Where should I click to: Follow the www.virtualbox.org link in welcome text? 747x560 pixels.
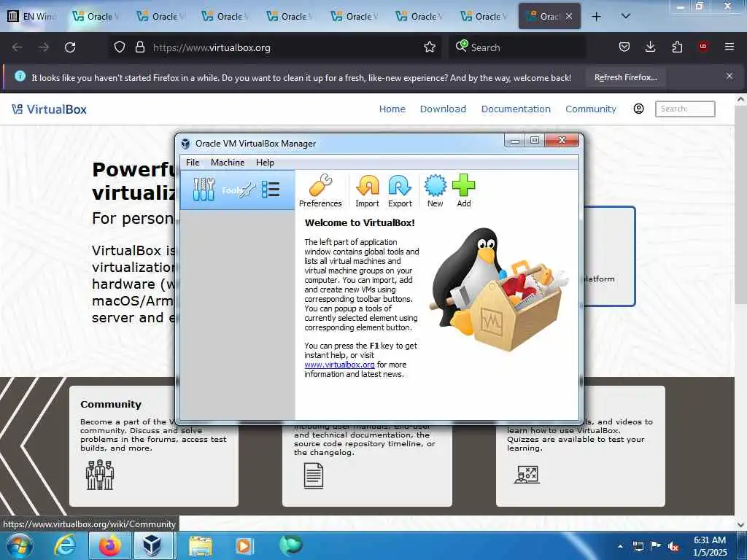(339, 365)
